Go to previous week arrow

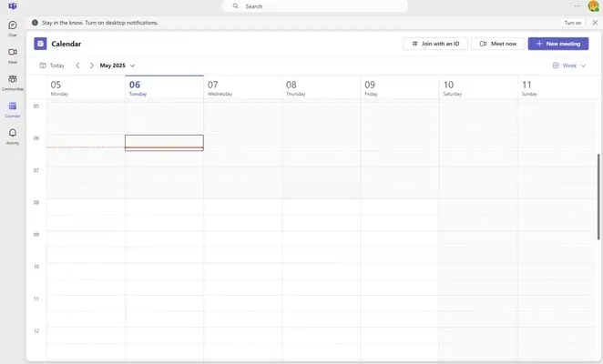click(x=77, y=66)
